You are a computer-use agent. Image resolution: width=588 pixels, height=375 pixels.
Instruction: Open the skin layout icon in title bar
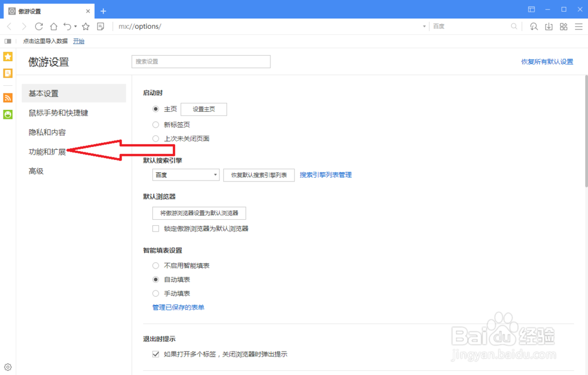[532, 9]
